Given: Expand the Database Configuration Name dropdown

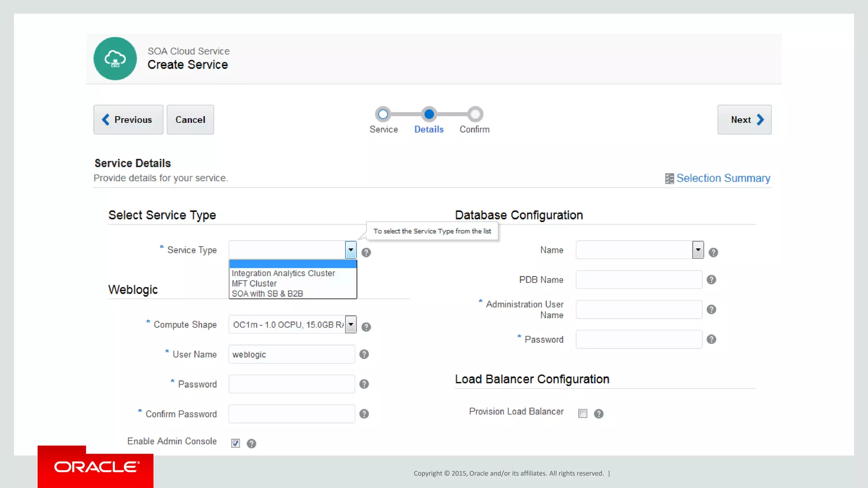Looking at the screenshot, I should pos(698,250).
